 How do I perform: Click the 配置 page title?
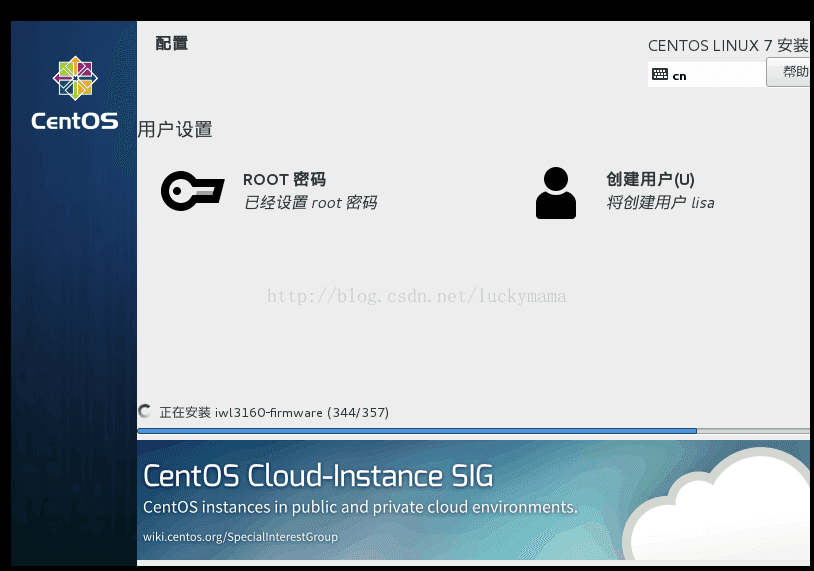172,43
